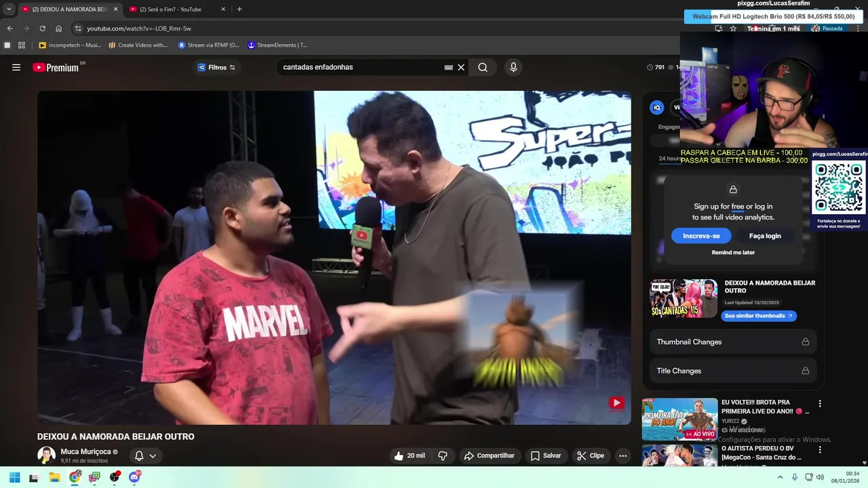The height and width of the screenshot is (488, 868).
Task: View site information icon in address bar
Action: click(78, 28)
